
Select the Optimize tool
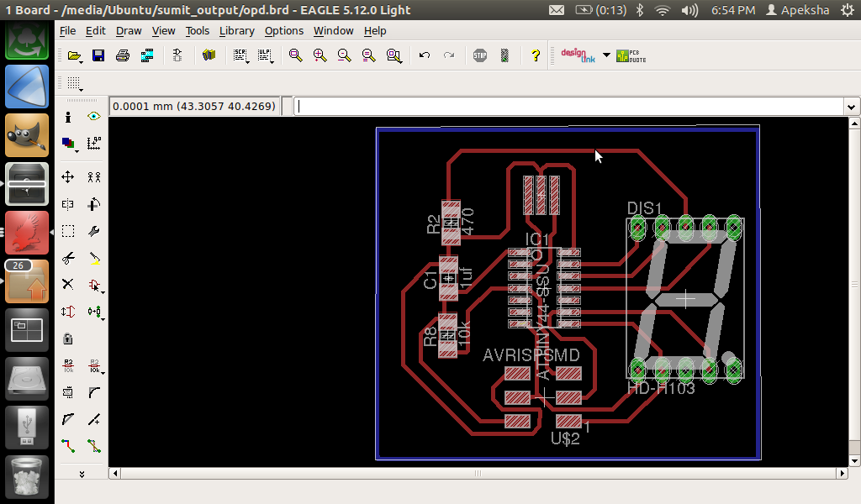(x=94, y=419)
